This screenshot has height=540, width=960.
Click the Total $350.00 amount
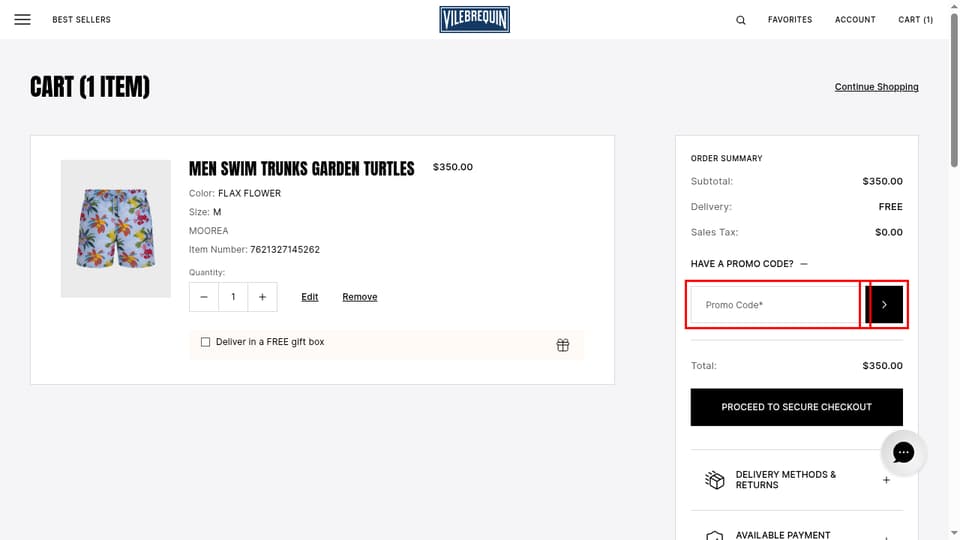click(x=882, y=366)
